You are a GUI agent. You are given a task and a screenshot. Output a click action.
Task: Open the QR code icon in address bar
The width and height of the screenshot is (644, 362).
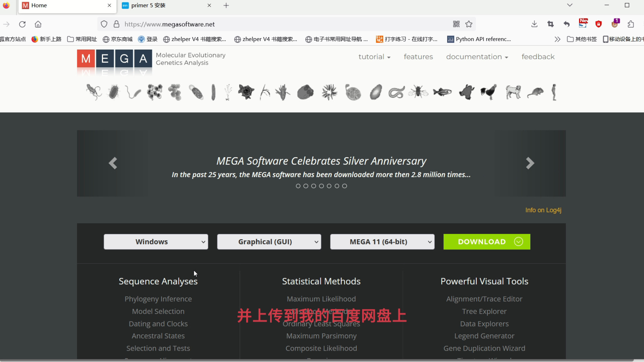click(x=456, y=24)
